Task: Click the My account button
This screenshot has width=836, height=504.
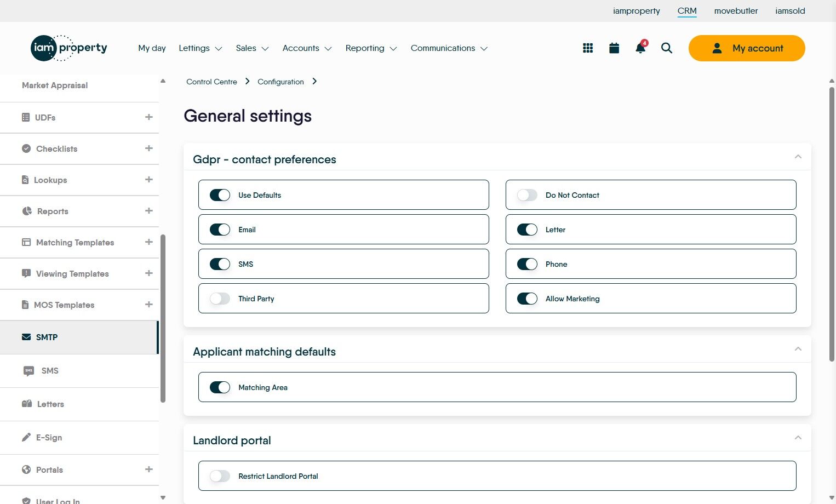Action: tap(747, 48)
